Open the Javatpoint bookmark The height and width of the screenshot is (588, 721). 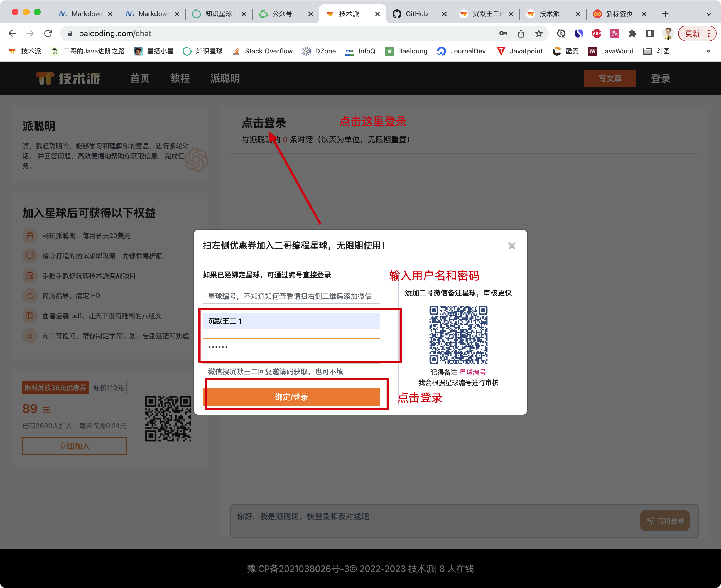[x=519, y=51]
